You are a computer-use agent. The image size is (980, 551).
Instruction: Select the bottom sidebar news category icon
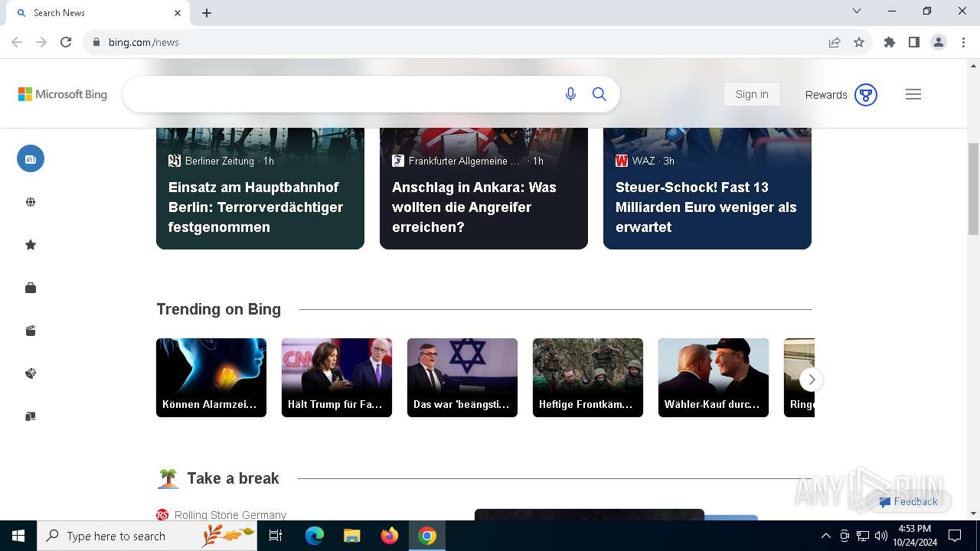point(31,416)
